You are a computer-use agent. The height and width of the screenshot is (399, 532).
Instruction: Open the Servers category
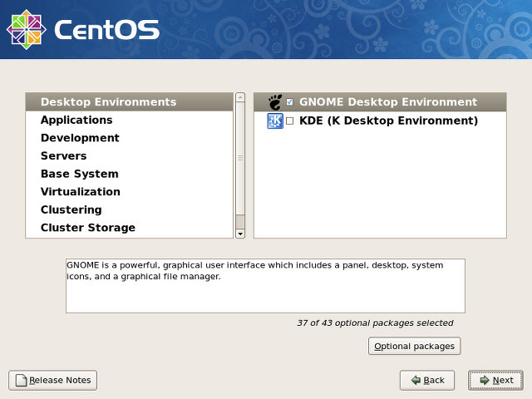[130, 155]
